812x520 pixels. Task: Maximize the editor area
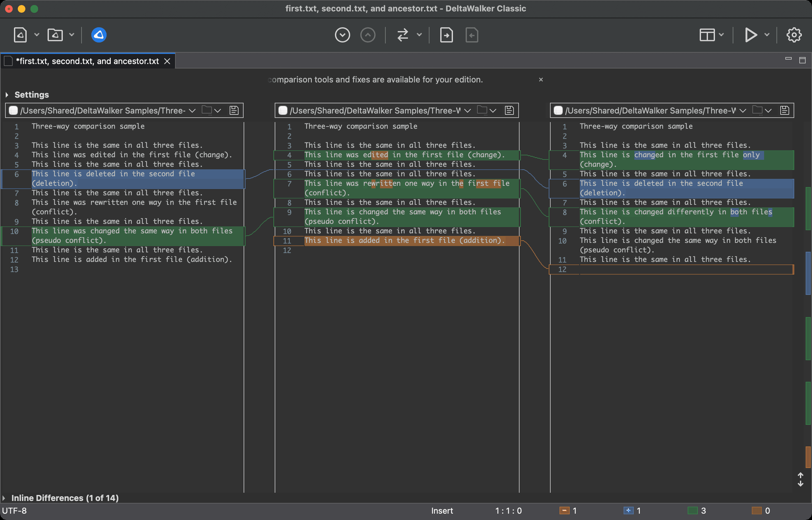(802, 61)
